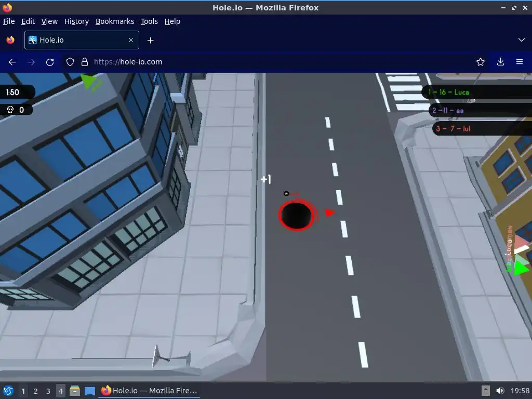Viewport: 532px width, 399px height.
Task: Focus the Hole.io Firefox taskbar entry
Action: (149, 391)
